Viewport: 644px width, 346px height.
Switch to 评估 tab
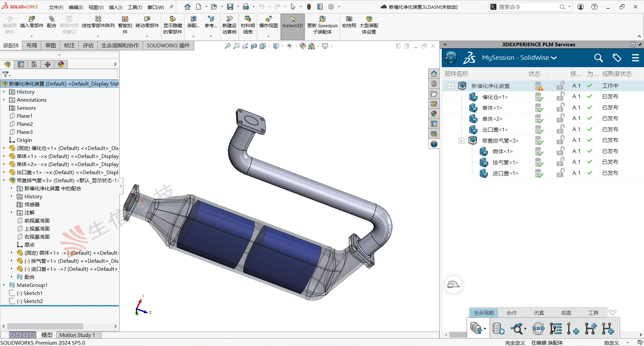88,45
